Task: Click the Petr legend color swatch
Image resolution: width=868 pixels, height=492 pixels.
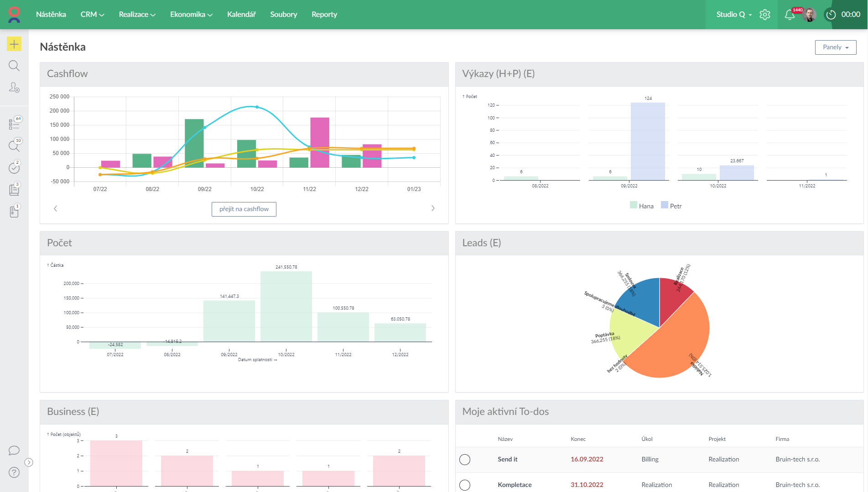Action: [665, 206]
